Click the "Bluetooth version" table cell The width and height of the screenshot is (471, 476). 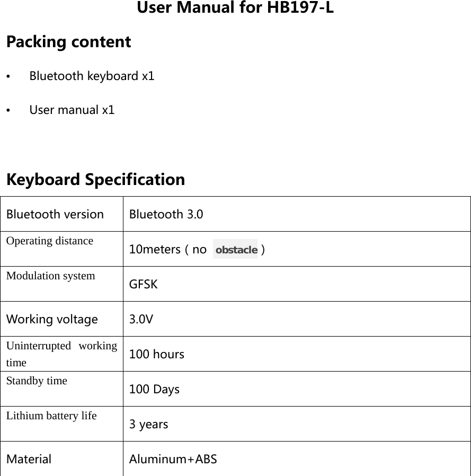tap(55, 214)
